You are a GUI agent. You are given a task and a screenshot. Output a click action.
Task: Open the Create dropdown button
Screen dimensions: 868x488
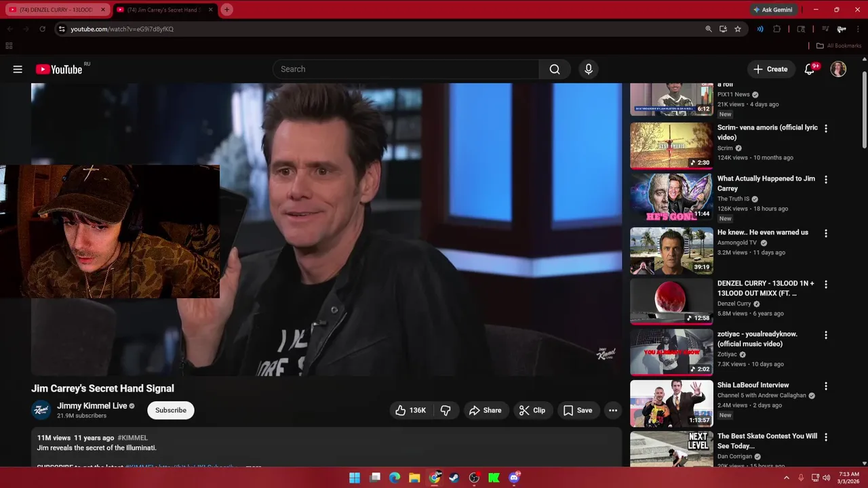tap(770, 69)
